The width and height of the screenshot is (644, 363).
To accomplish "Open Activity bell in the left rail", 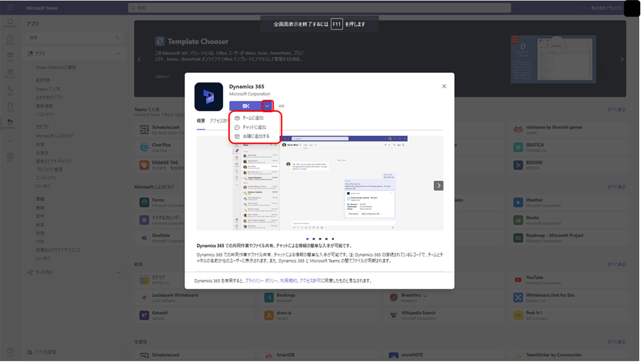I will coord(10,23).
